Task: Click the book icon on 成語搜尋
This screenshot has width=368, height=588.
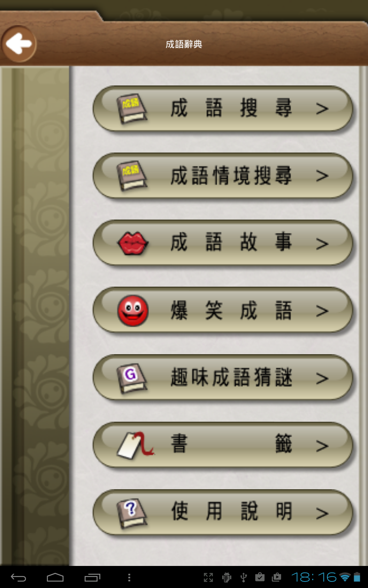Action: click(x=132, y=109)
